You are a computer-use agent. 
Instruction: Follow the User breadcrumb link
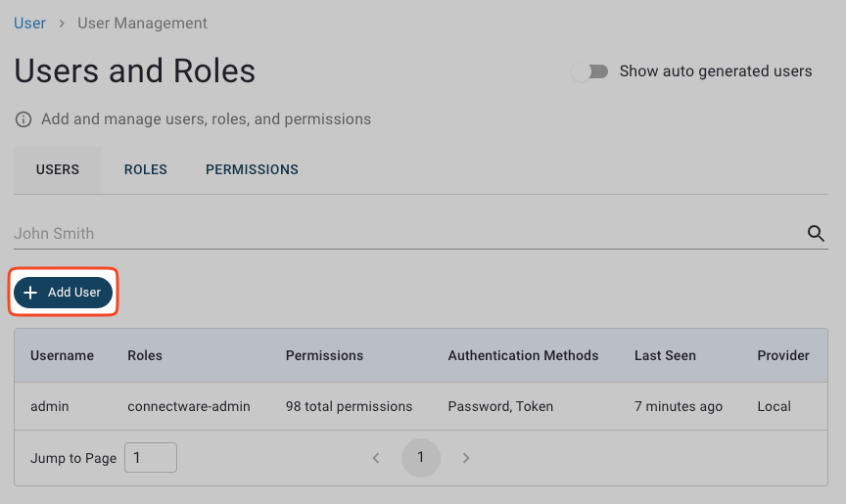(29, 23)
